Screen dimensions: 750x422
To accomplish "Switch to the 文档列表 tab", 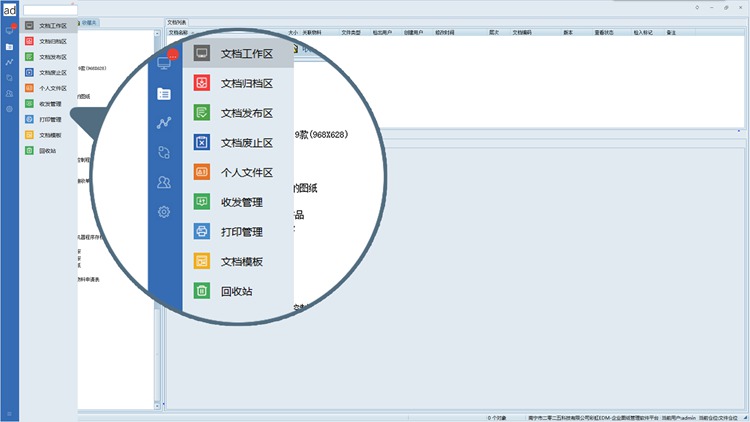I will tap(177, 21).
